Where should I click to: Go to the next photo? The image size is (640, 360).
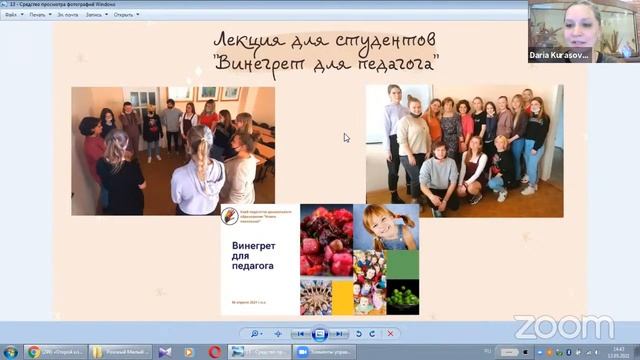(x=338, y=334)
